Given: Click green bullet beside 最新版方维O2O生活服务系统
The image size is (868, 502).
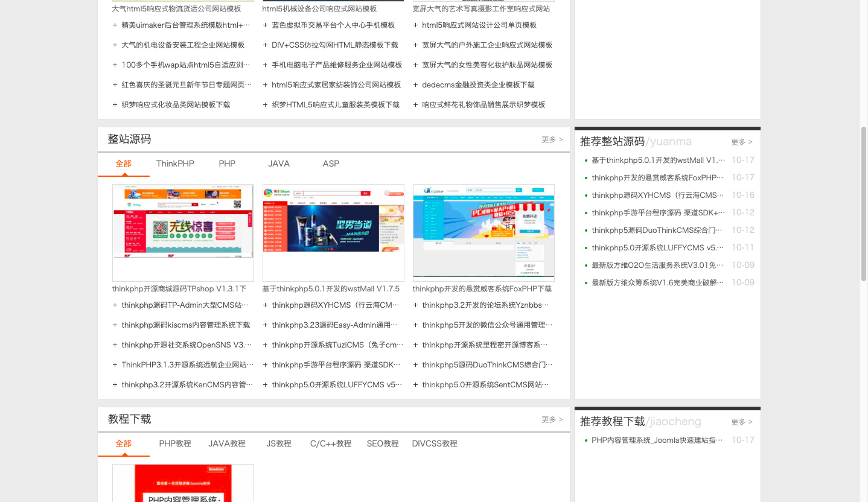Looking at the screenshot, I should click(586, 265).
